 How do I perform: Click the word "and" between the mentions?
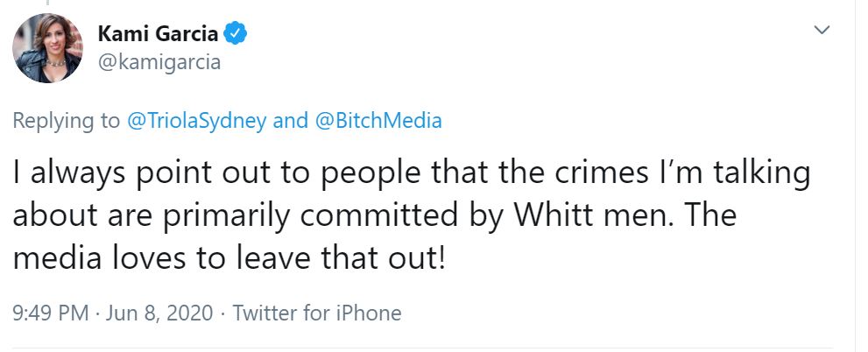coord(290,121)
